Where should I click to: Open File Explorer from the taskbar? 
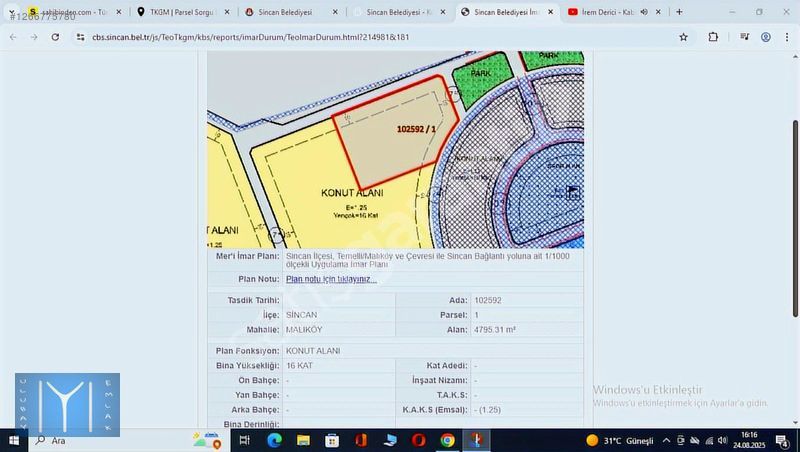303,440
